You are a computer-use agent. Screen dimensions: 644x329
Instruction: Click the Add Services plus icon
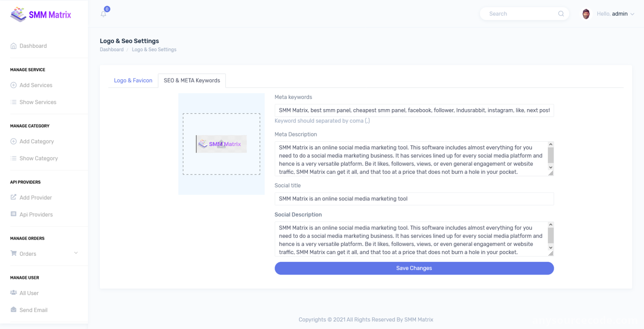coord(13,85)
